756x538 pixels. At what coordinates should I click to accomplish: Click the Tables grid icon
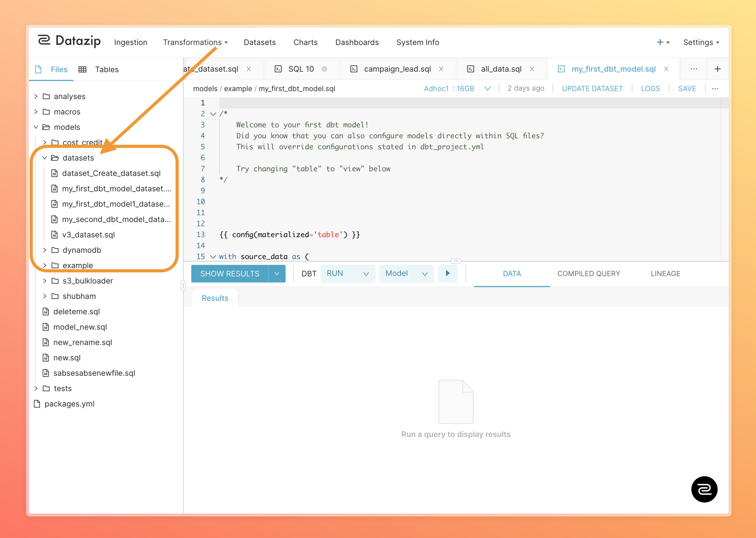click(82, 69)
